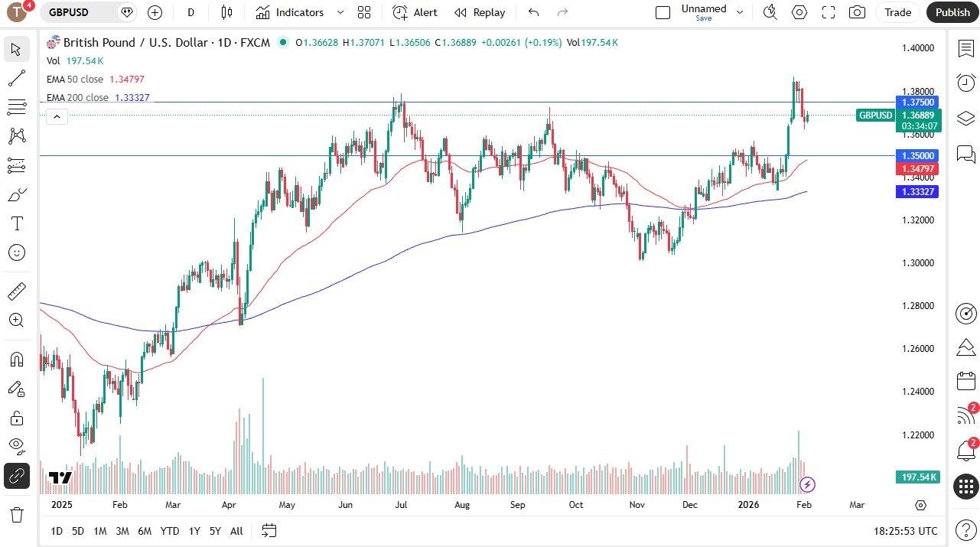Image resolution: width=980 pixels, height=547 pixels.
Task: Select the 5Y timeframe tab
Action: click(x=215, y=530)
